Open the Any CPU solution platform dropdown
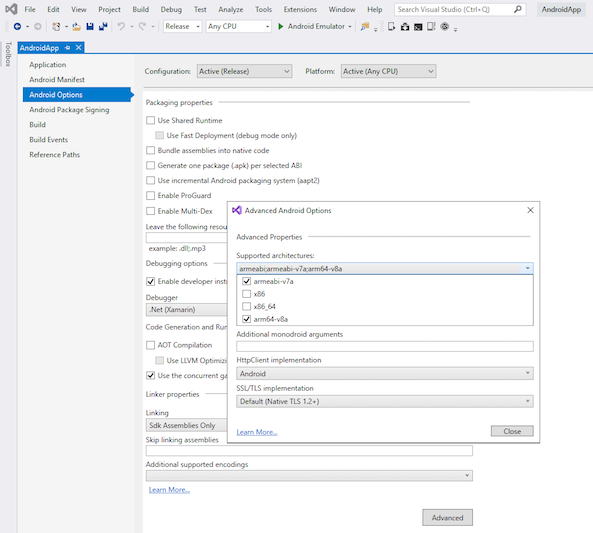This screenshot has width=593, height=533. point(239,26)
